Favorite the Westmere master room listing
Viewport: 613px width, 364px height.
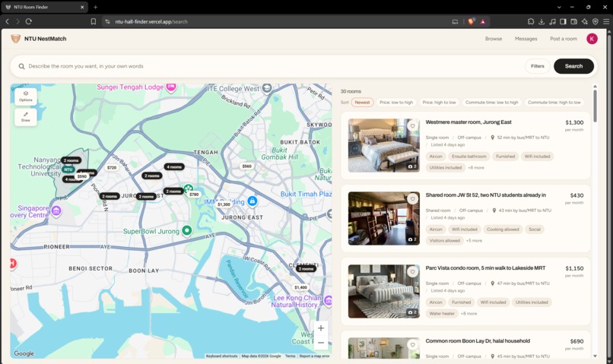pyautogui.click(x=412, y=125)
